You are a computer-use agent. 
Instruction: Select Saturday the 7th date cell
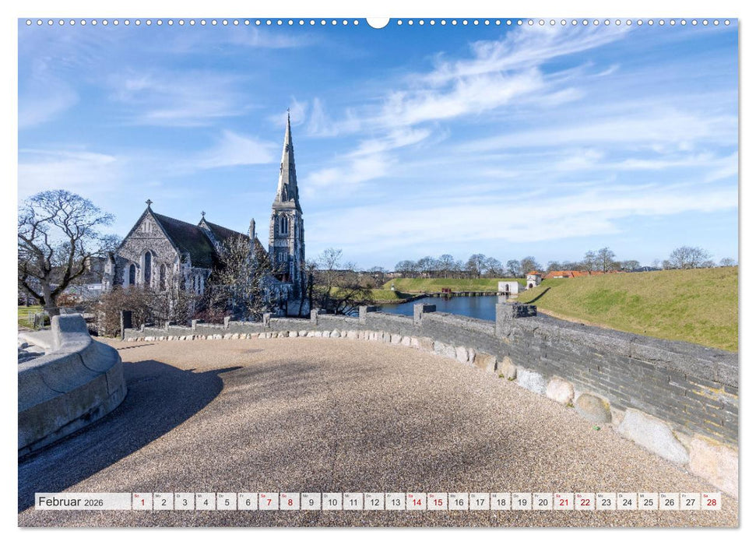pos(268,501)
